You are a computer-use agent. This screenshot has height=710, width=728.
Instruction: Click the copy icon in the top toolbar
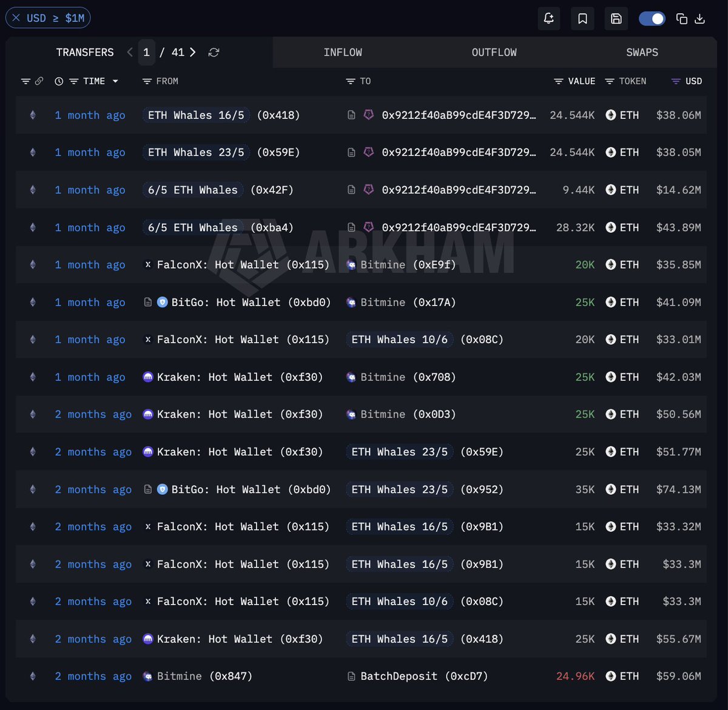pos(682,19)
